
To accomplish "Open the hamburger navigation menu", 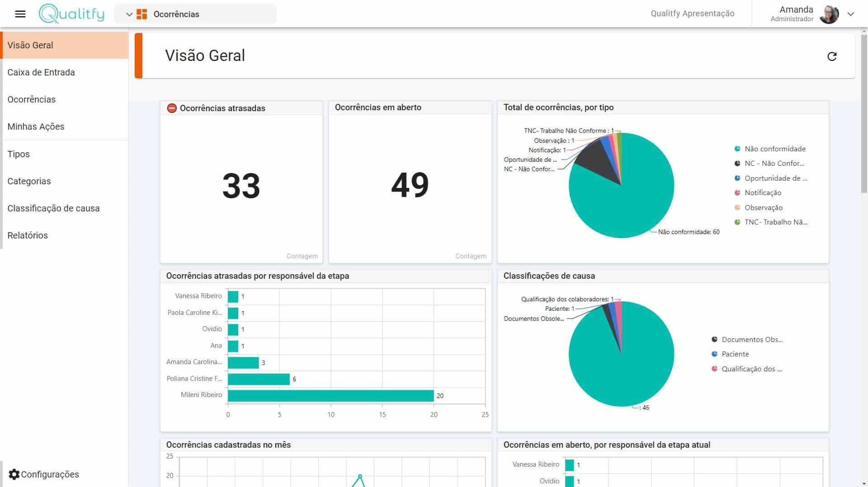I will [x=20, y=14].
